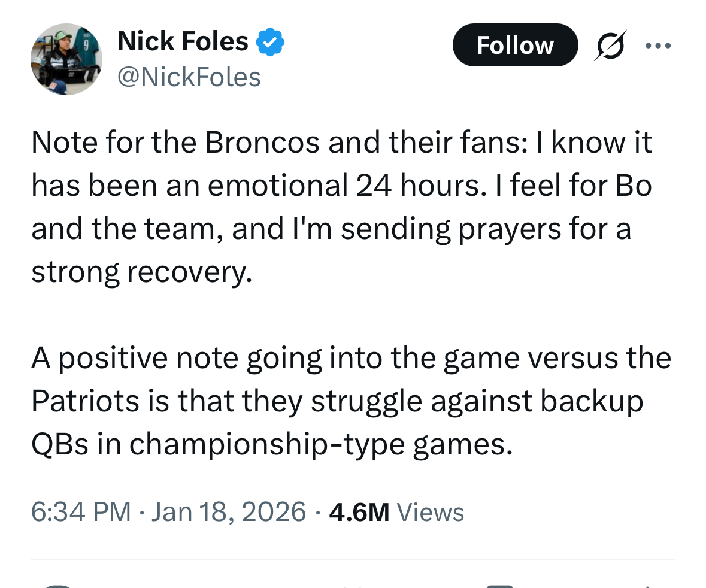The width and height of the screenshot is (706, 588).
Task: Click the Jan 18, 2026 date
Action: pyautogui.click(x=229, y=512)
